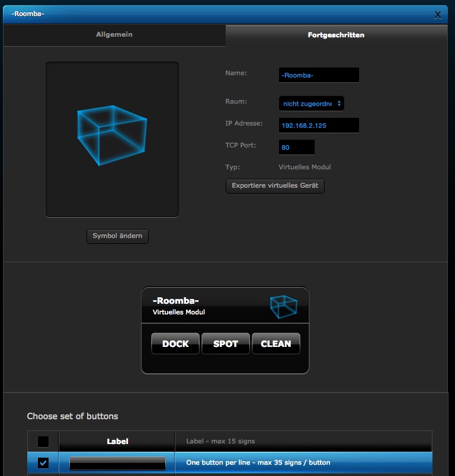Select the 'One button per line' row text
Image resolution: width=455 pixels, height=476 pixels.
[258, 462]
